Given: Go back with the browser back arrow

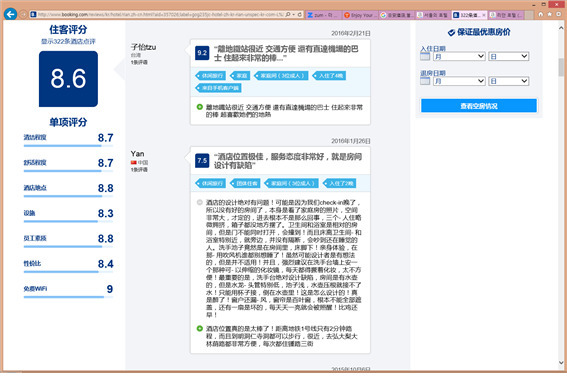Looking at the screenshot, I should [10, 14].
